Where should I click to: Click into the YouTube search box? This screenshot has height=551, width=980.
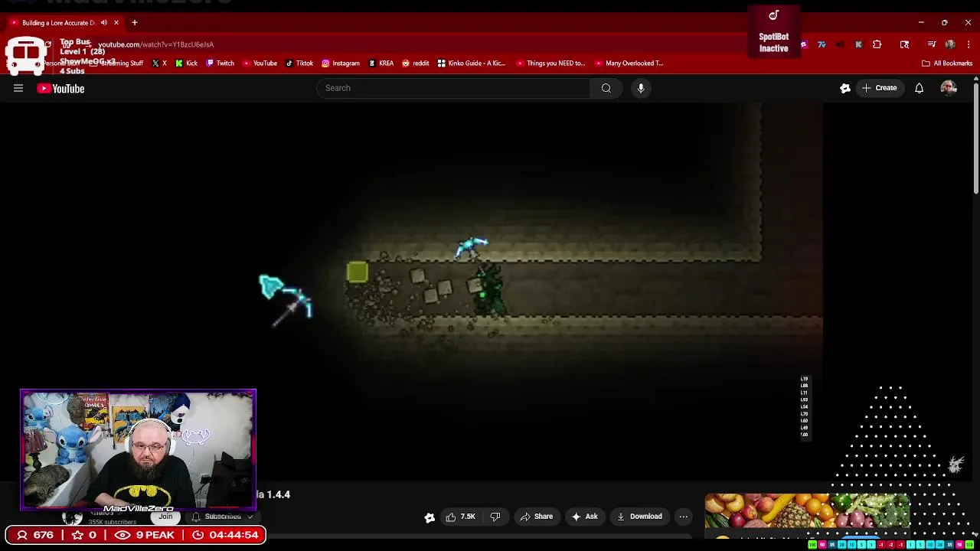[x=453, y=88]
